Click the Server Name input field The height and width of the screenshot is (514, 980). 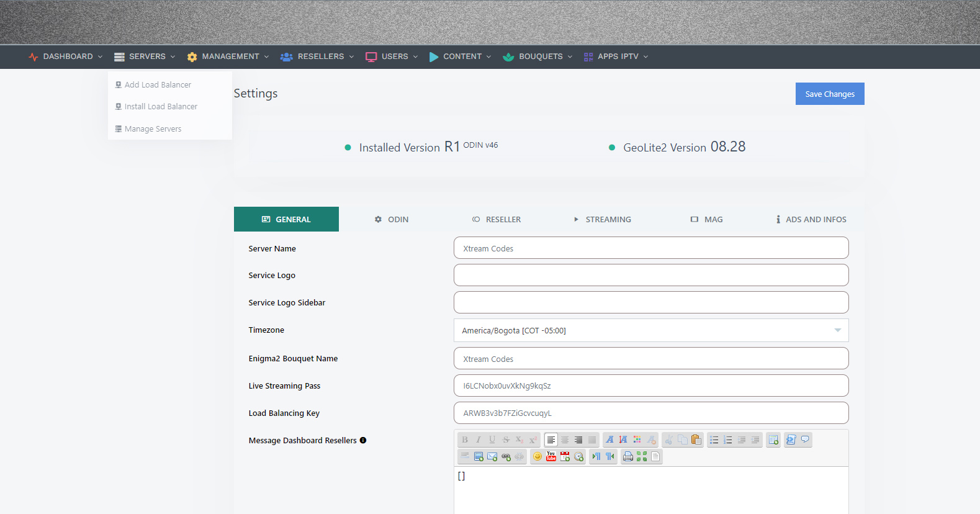point(651,248)
